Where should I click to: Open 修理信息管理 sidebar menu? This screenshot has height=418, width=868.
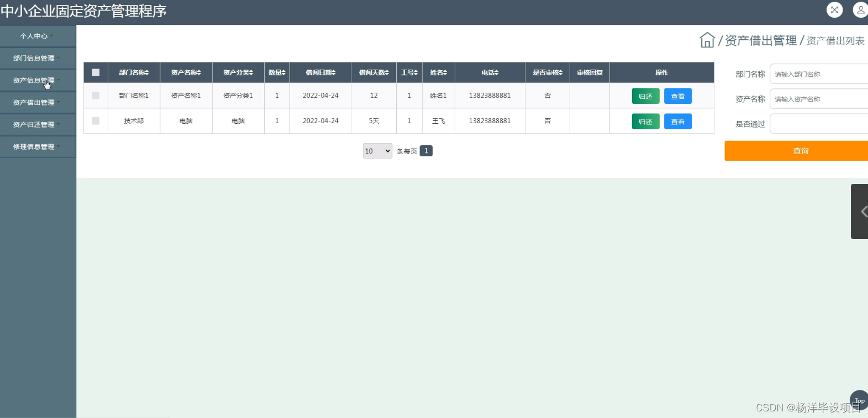tap(38, 146)
